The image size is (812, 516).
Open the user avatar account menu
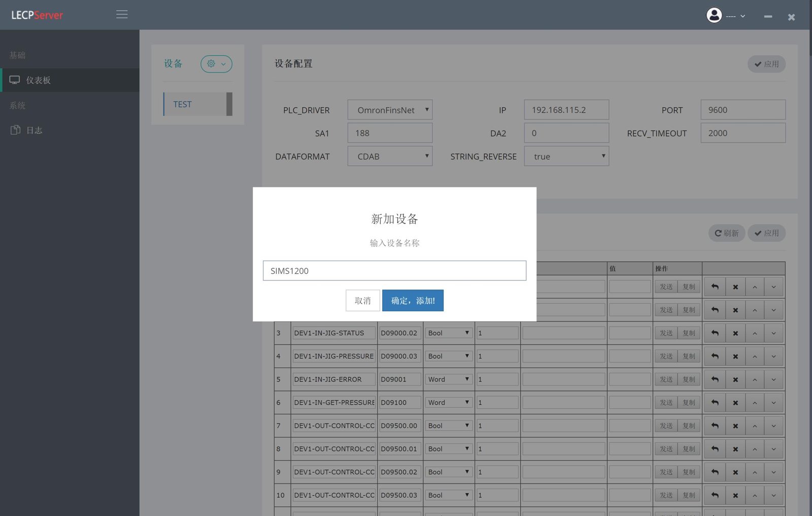point(726,16)
